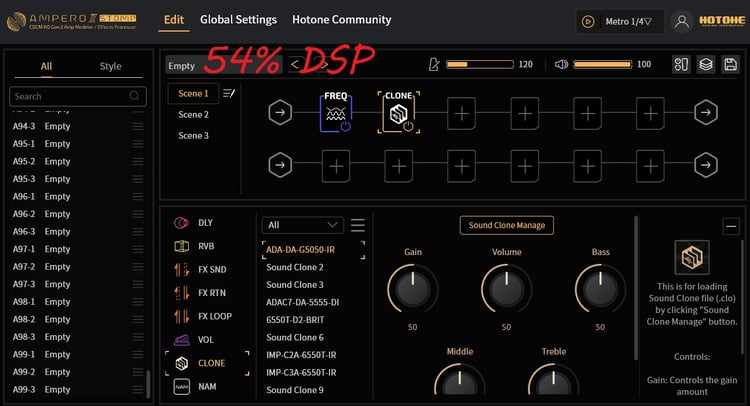Screen dimensions: 750x406
Task: Adjust the tempo slider at 120
Action: 480,64
